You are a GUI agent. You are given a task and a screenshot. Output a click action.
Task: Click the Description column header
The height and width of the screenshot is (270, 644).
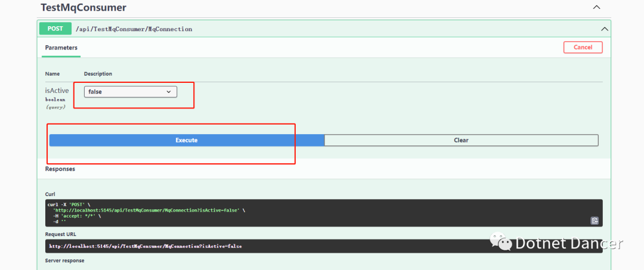coord(98,74)
